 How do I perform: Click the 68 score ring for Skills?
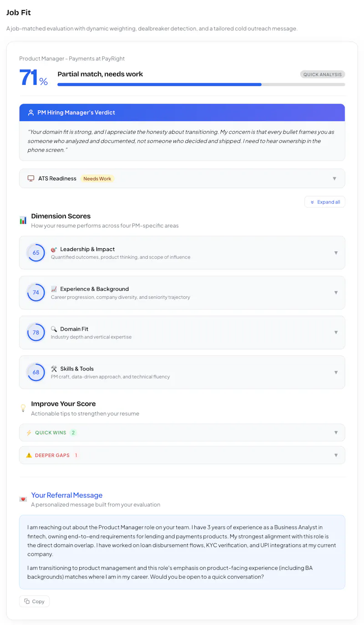click(x=36, y=372)
